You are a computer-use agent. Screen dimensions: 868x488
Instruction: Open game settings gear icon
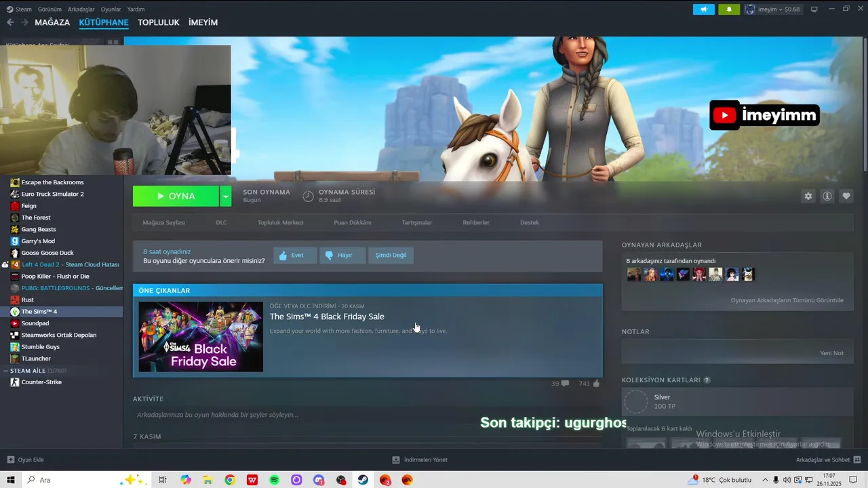(808, 196)
